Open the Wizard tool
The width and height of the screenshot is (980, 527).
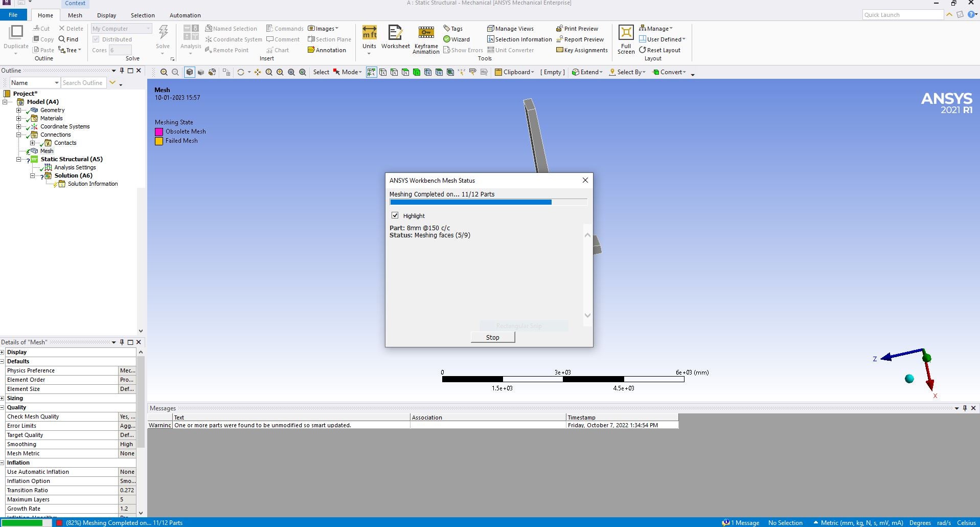pyautogui.click(x=457, y=39)
